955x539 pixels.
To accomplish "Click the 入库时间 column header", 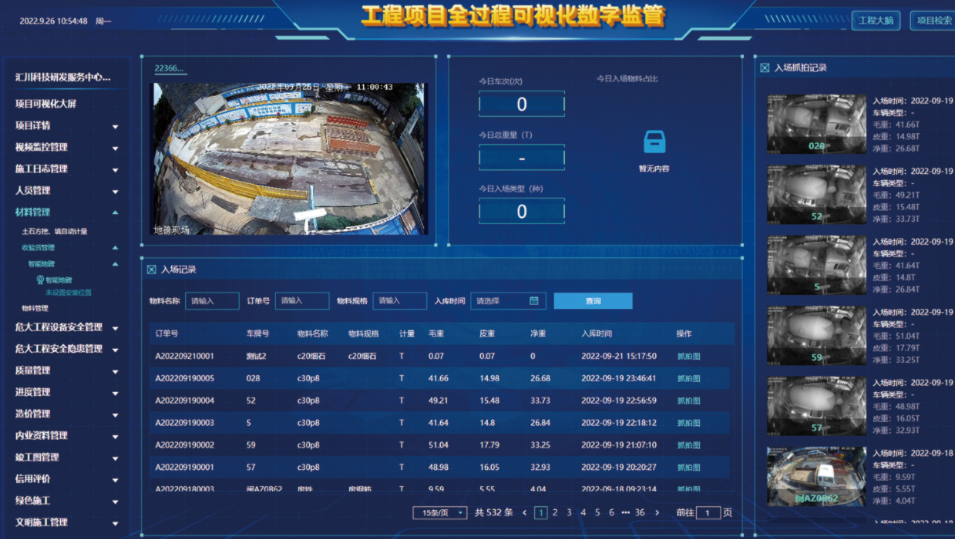I will click(596, 334).
